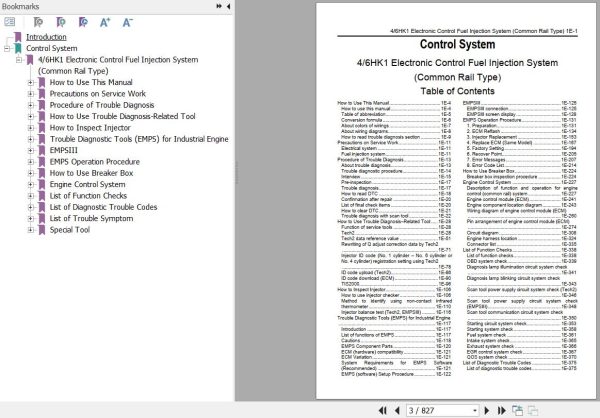Expand List of Function Checks node
The image size is (600, 418).
(31, 196)
